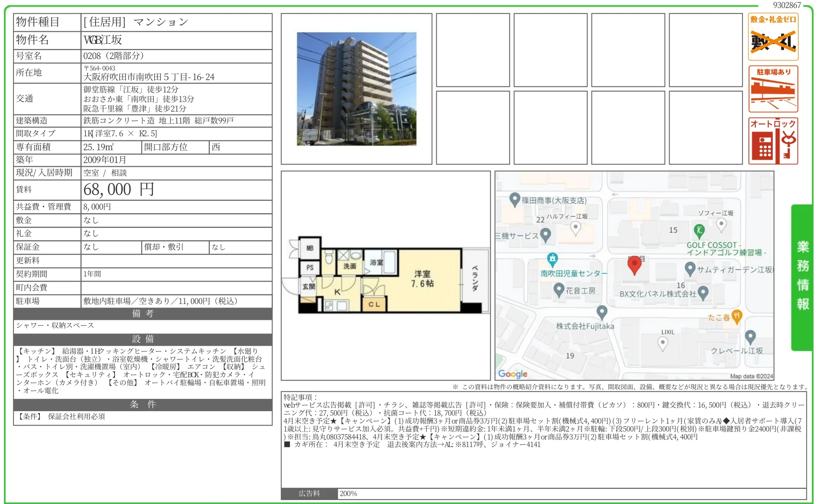Click the オートロック auto-lock icon
The height and width of the screenshot is (504, 819).
(x=772, y=141)
